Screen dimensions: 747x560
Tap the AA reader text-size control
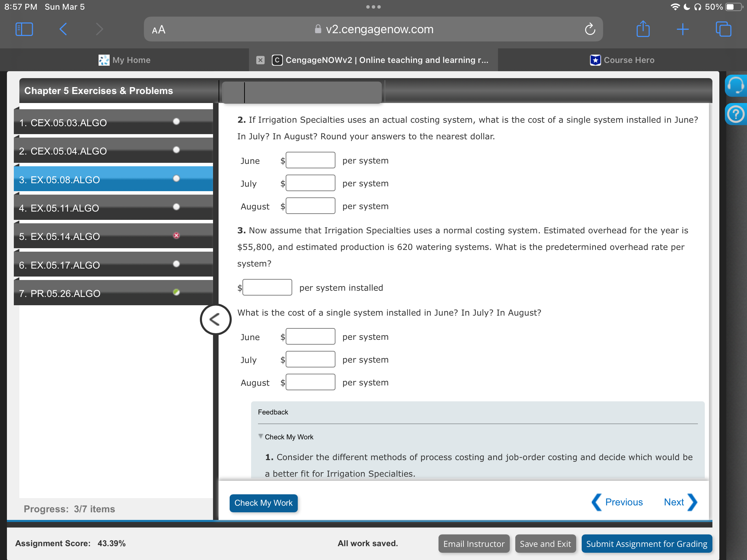click(x=159, y=30)
